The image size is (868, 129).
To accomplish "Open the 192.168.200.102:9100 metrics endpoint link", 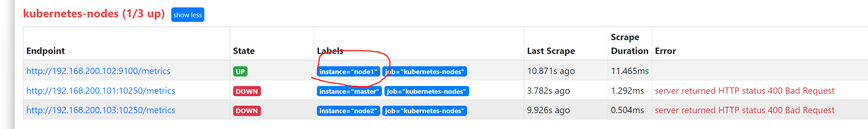I will coord(98,71).
